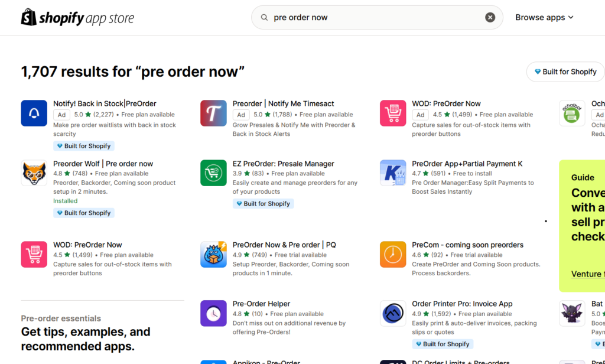Screen dimensions: 605x364
Task: Open the Ochatbot green chat app icon
Action: point(572,113)
